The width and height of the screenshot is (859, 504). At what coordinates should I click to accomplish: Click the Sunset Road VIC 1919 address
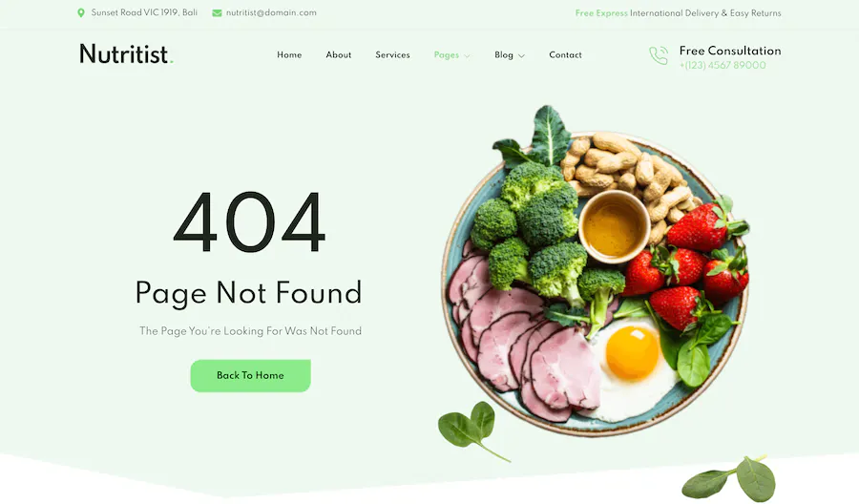(144, 12)
